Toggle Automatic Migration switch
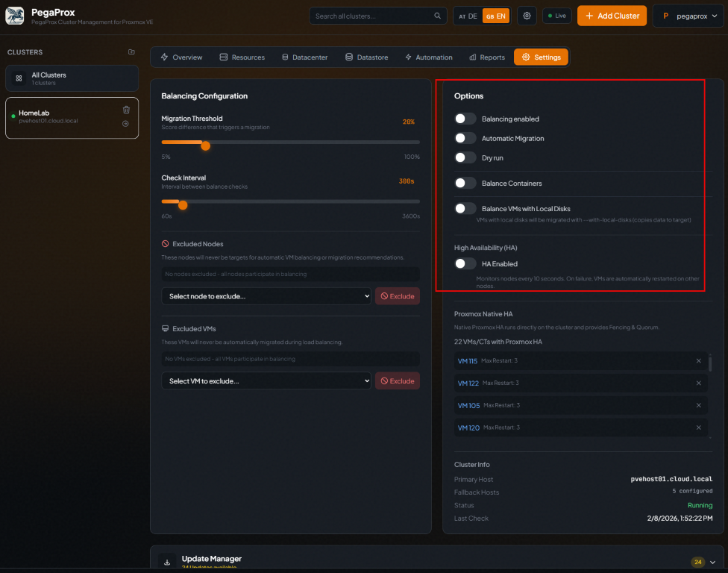The width and height of the screenshot is (728, 573). click(x=465, y=138)
